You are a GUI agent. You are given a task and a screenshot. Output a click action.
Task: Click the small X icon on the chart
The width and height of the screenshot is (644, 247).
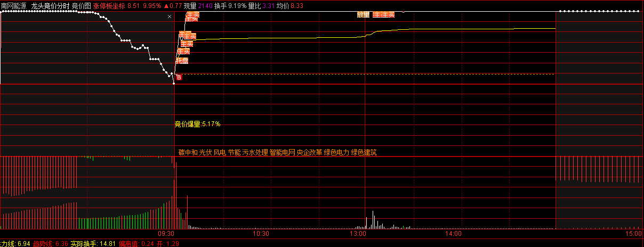click(x=170, y=17)
